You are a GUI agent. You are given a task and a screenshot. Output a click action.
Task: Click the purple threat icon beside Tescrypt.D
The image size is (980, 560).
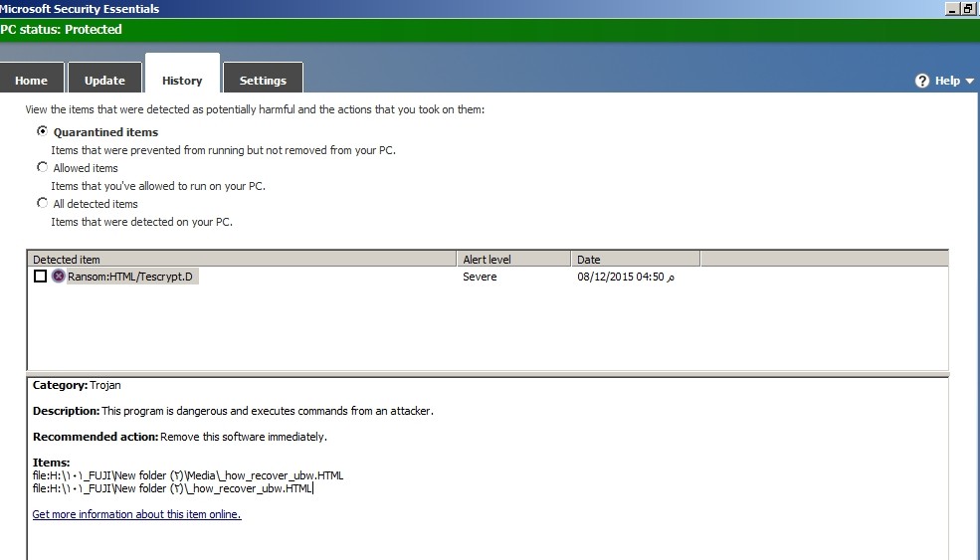[x=58, y=277]
